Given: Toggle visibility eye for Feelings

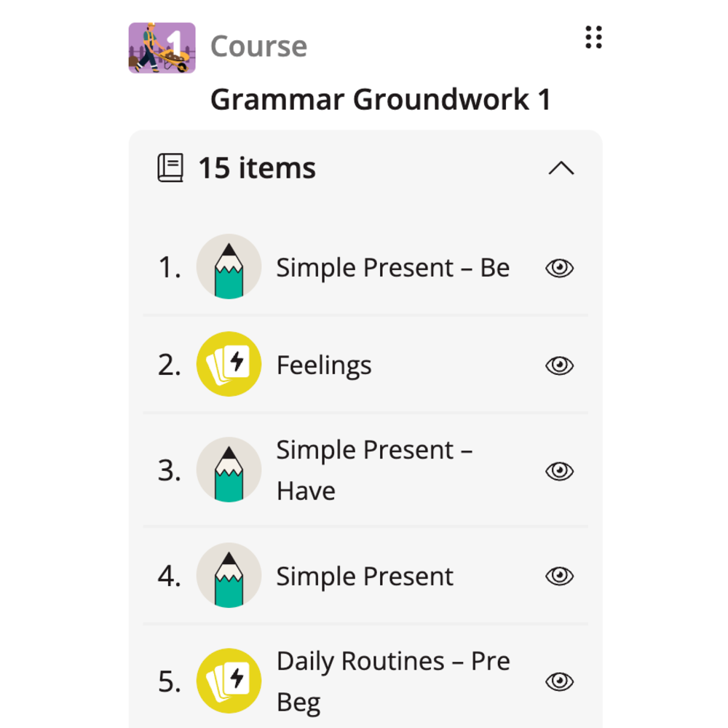Looking at the screenshot, I should (559, 365).
